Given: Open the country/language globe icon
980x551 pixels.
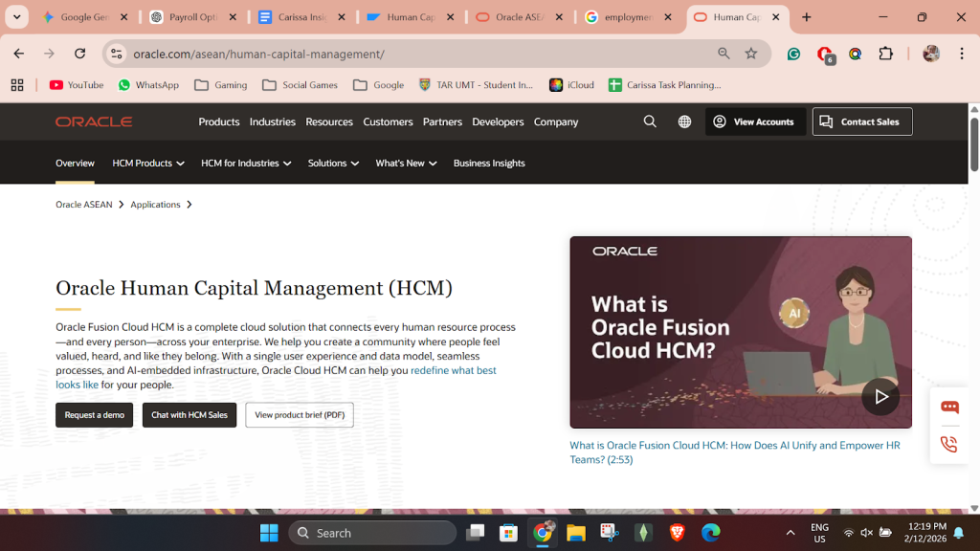Looking at the screenshot, I should [x=684, y=121].
